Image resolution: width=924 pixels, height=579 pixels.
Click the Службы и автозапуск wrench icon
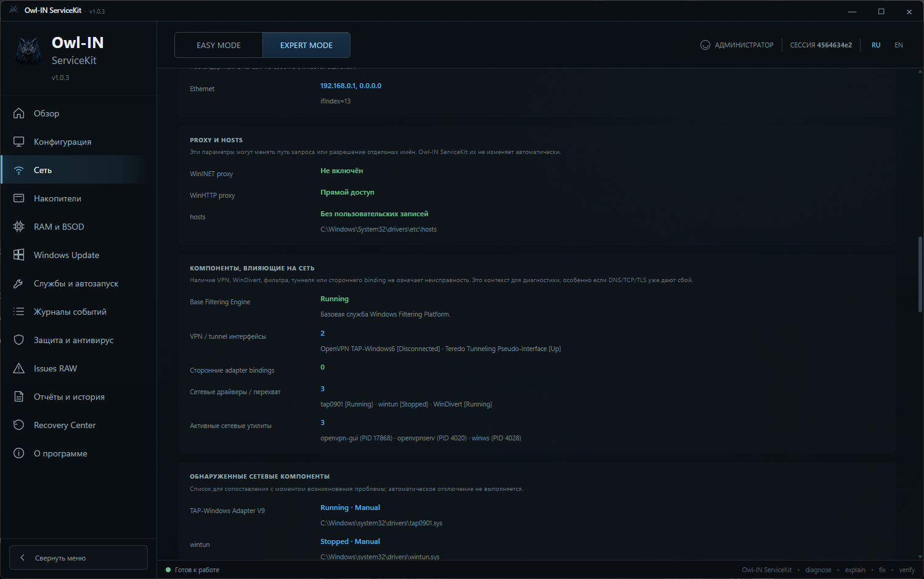(x=19, y=283)
